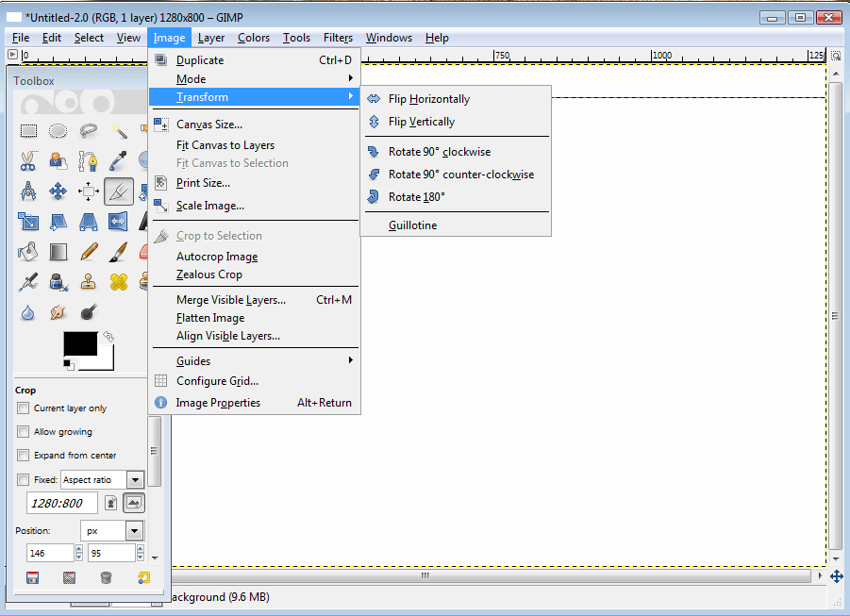This screenshot has height=616, width=850.
Task: Check the Allow growing option
Action: point(23,432)
